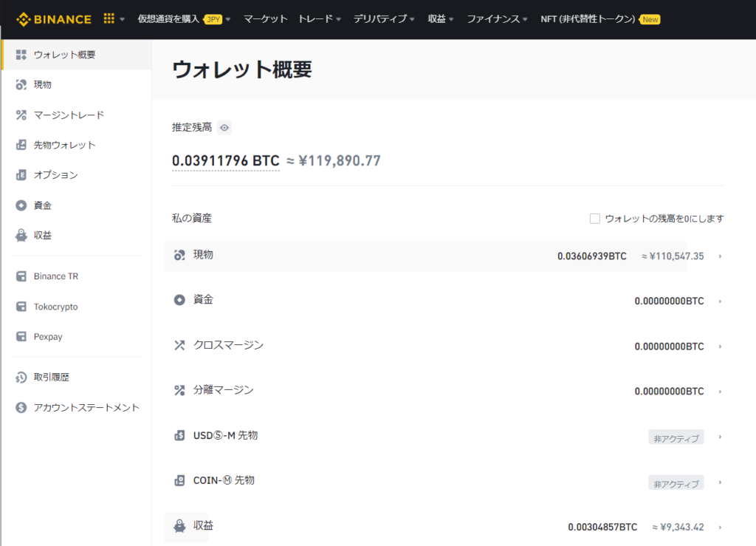Click the マージントレード percent icon in sidebar
The width and height of the screenshot is (756, 546).
point(21,115)
